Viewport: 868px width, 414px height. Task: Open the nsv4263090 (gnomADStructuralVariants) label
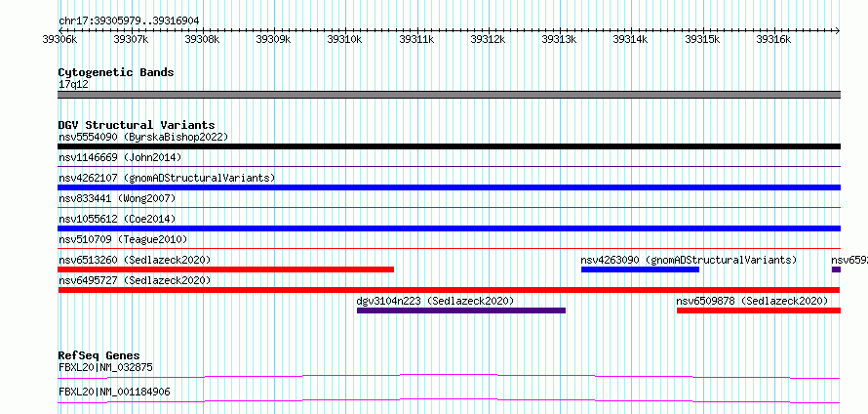tap(689, 260)
